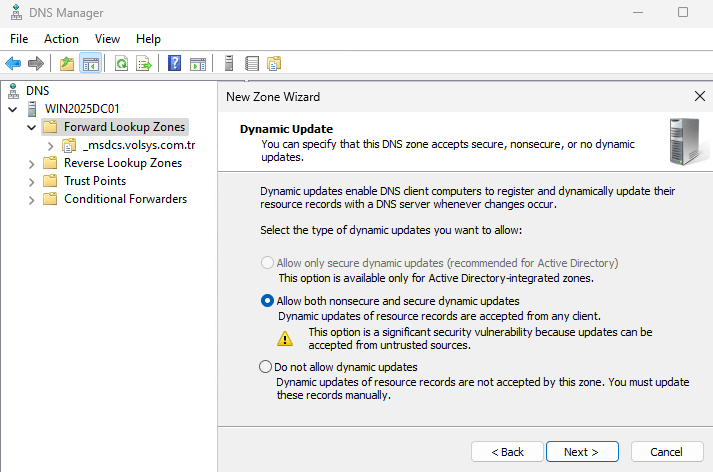Image resolution: width=713 pixels, height=472 pixels.
Task: Click the server tower toolbar icon
Action: point(229,63)
